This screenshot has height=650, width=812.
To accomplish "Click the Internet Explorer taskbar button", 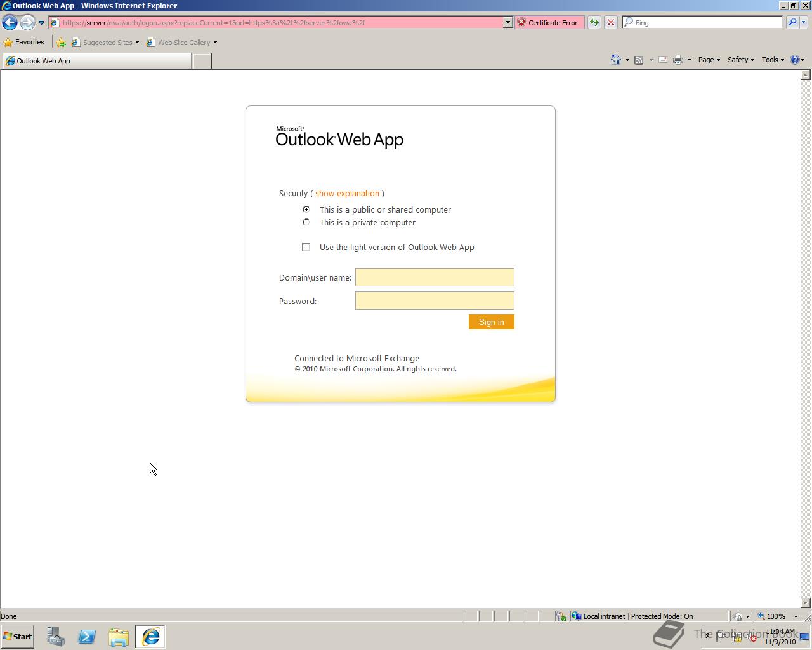I will 150,637.
